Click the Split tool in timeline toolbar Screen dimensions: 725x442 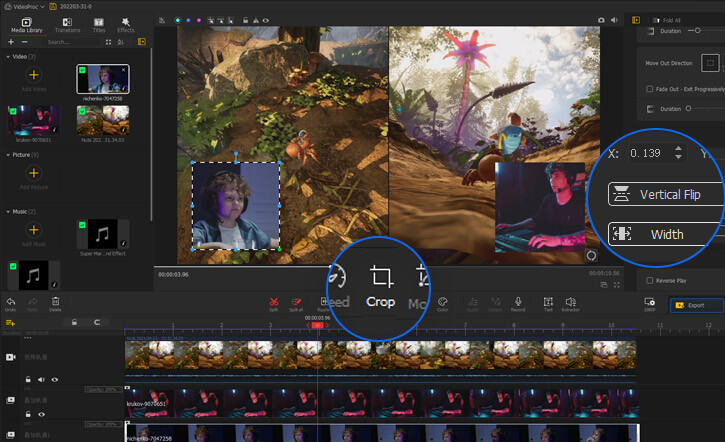[x=273, y=301]
